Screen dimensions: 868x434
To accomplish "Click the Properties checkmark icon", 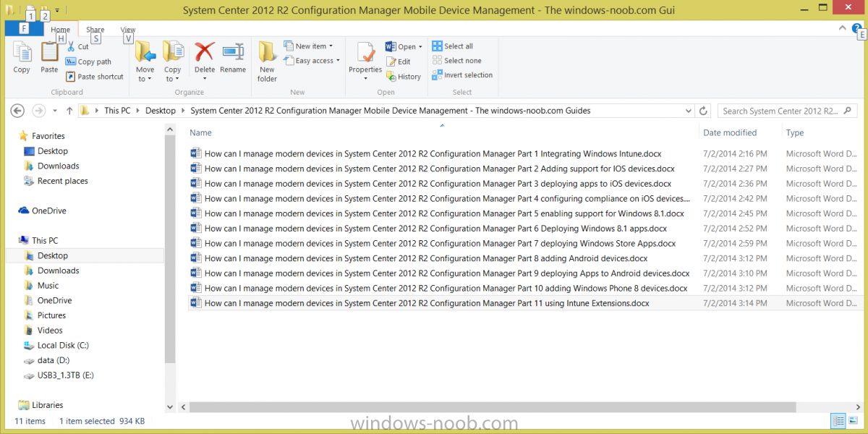I will 365,52.
